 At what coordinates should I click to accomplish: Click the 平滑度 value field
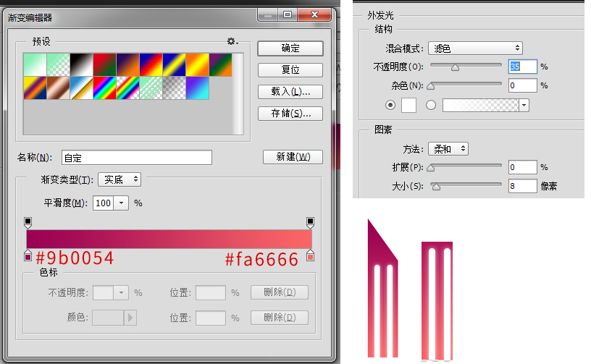pos(104,203)
